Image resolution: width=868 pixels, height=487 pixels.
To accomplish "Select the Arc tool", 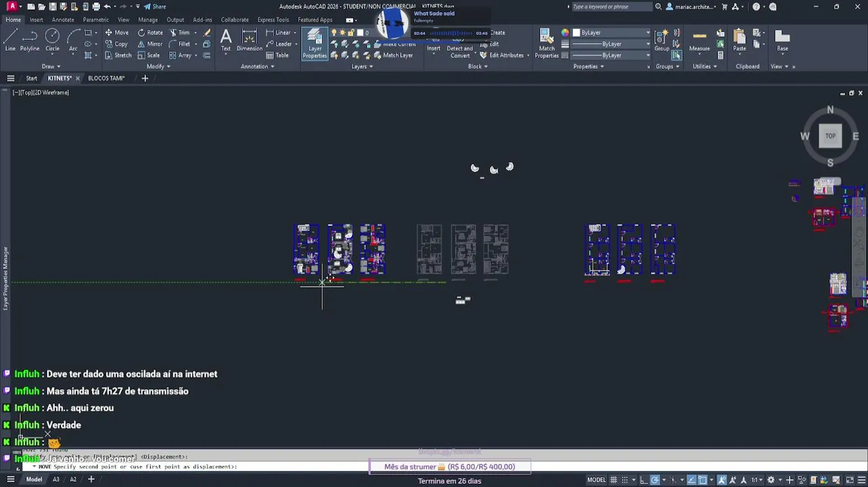I will click(73, 41).
